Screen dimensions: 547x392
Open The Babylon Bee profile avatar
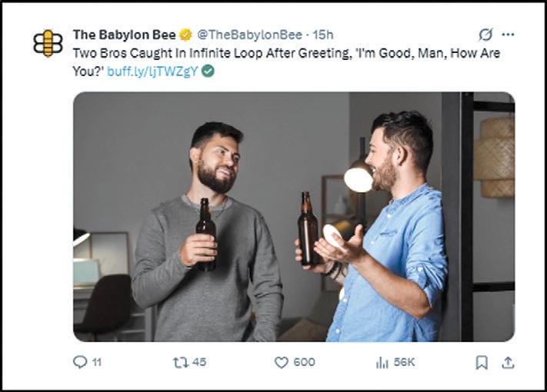click(x=48, y=43)
